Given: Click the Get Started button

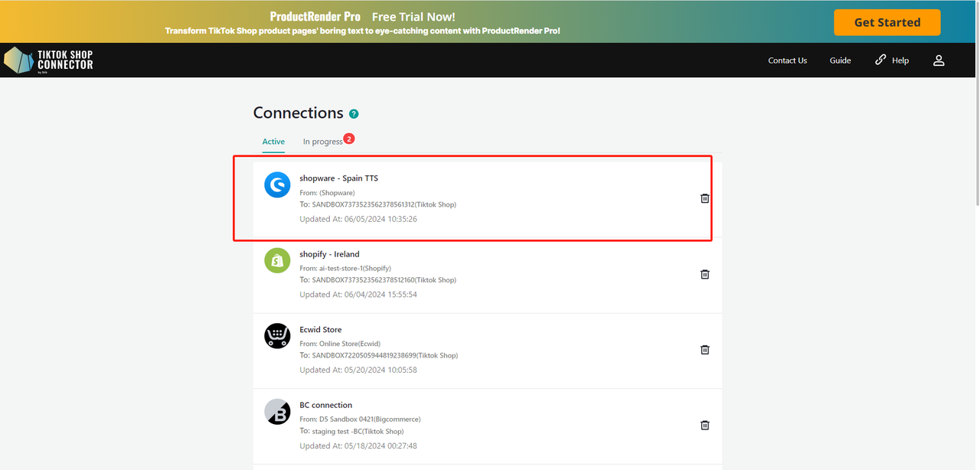Looking at the screenshot, I should (887, 22).
